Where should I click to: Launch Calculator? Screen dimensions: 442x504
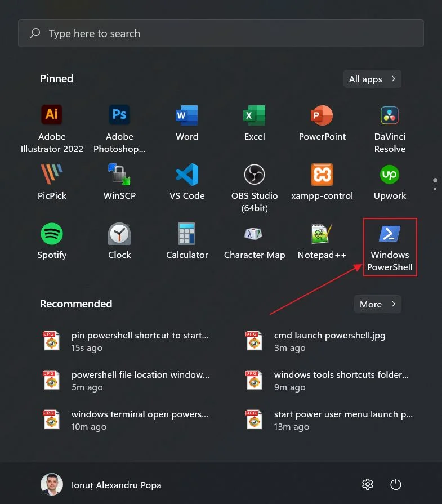point(187,241)
